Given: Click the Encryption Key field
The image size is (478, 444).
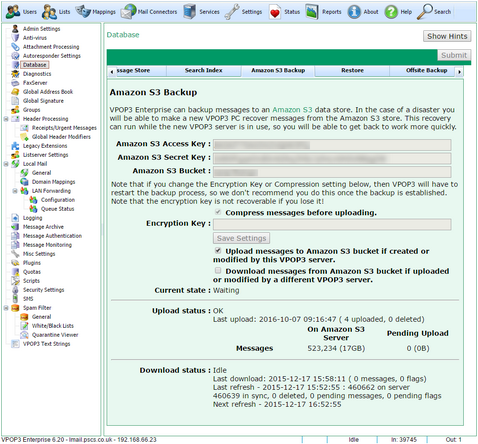Looking at the screenshot, I should (x=332, y=224).
